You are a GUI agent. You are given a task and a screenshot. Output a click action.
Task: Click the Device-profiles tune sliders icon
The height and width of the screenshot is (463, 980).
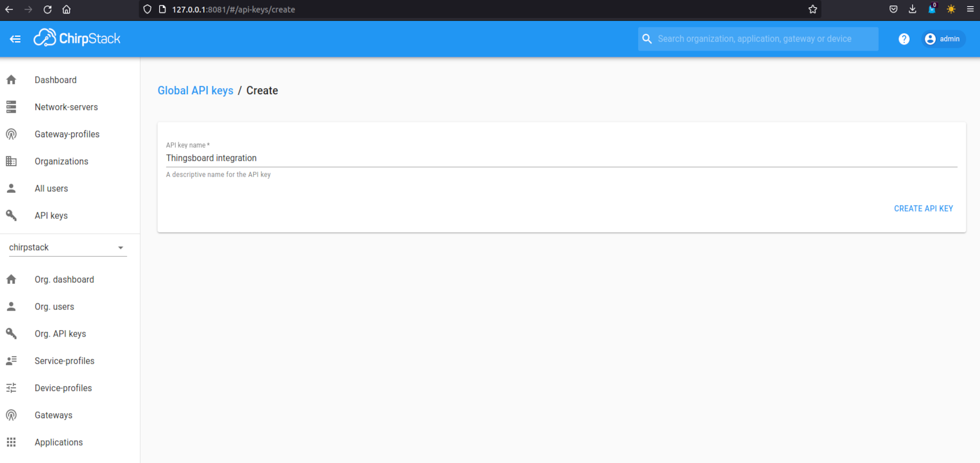[x=11, y=388]
